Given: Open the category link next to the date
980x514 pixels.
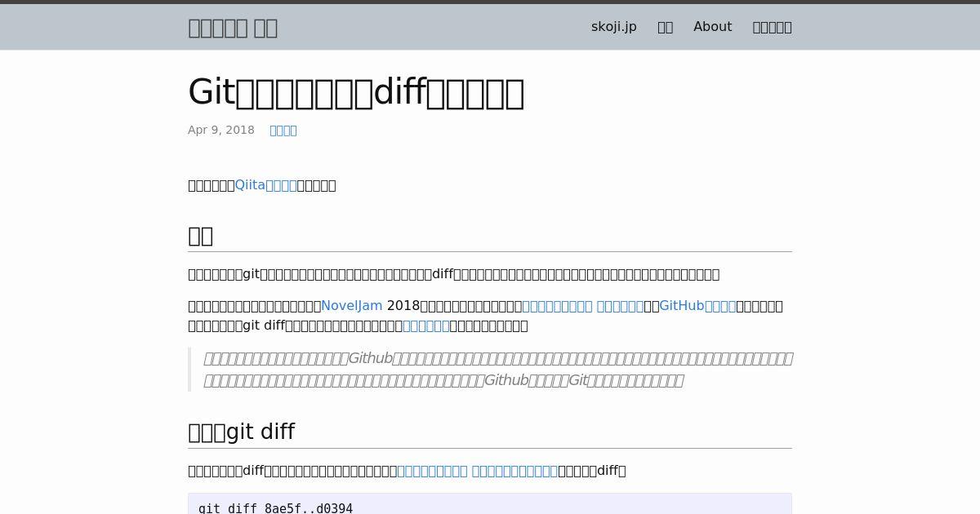Looking at the screenshot, I should point(283,130).
